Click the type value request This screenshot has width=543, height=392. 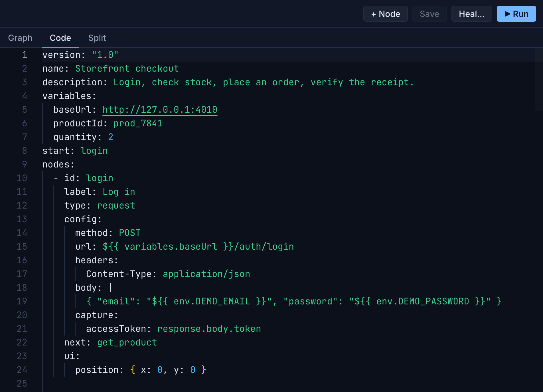point(116,205)
